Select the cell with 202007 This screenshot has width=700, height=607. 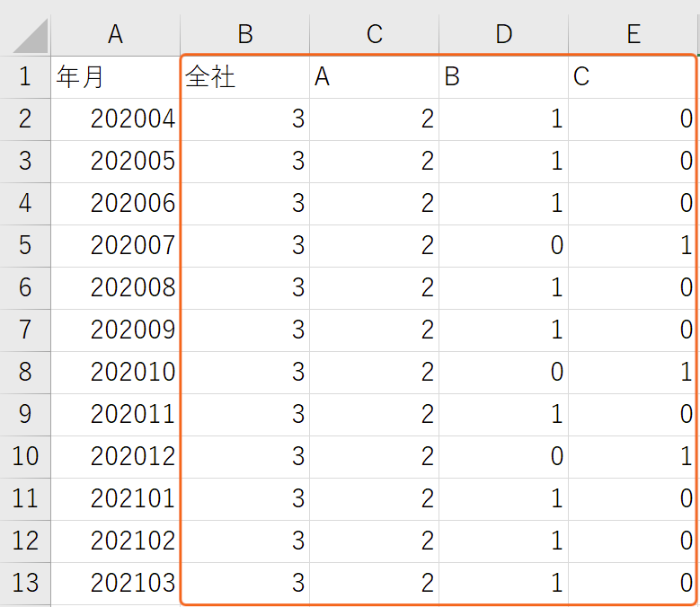(116, 246)
